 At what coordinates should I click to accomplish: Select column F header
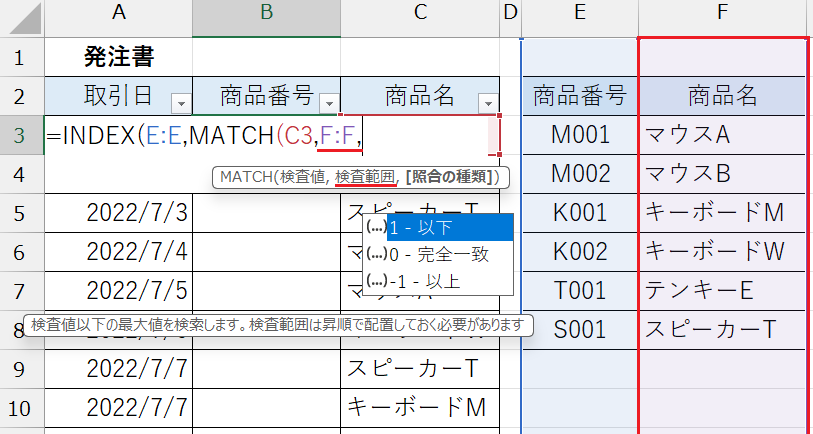point(723,19)
